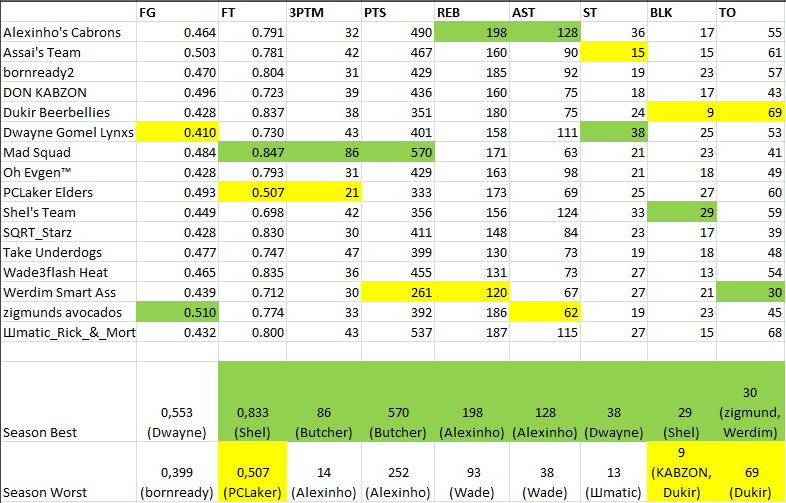Select the Dukir Beerbellies row label
The image size is (786, 503).
coord(69,112)
